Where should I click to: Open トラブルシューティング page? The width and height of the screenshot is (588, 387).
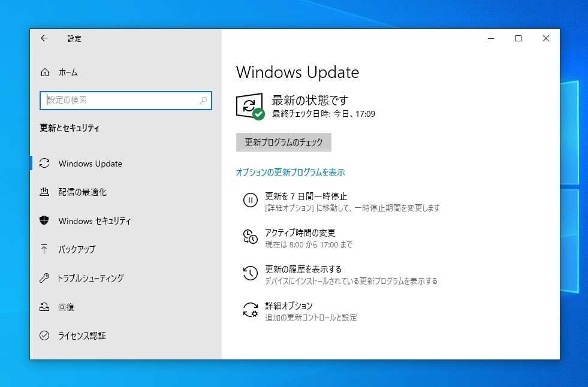click(x=126, y=278)
